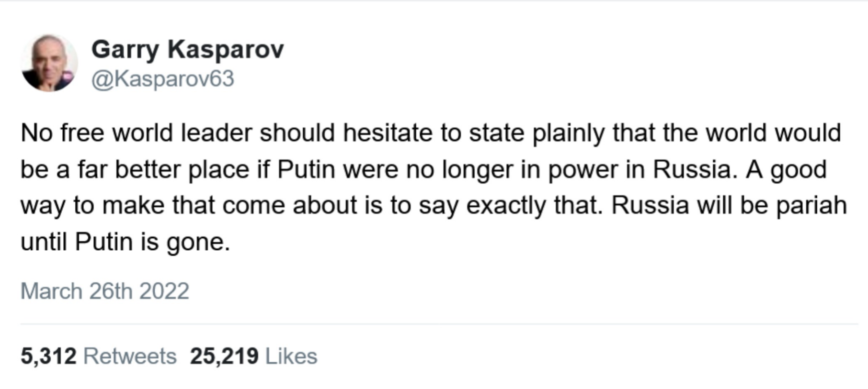This screenshot has height=389, width=868.
Task: Show the Likes label list
Action: [291, 356]
